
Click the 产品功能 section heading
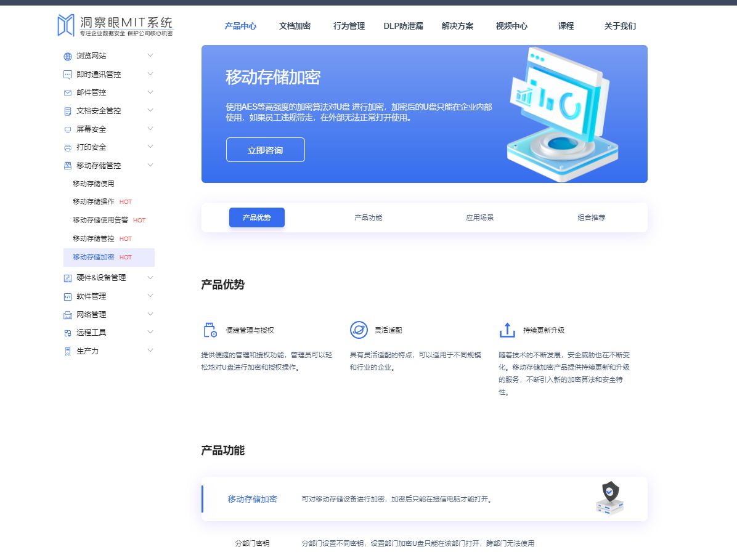tap(223, 450)
